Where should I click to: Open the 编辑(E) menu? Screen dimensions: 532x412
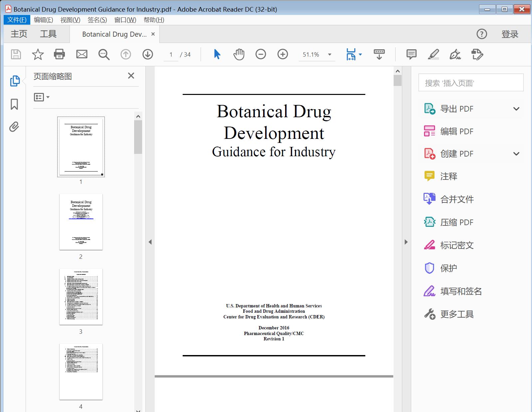coord(43,20)
